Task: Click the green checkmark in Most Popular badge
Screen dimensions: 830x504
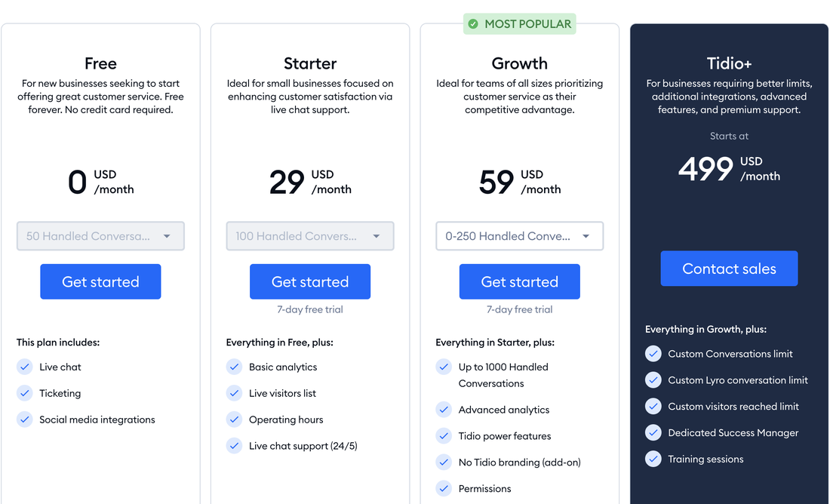Action: pos(473,24)
